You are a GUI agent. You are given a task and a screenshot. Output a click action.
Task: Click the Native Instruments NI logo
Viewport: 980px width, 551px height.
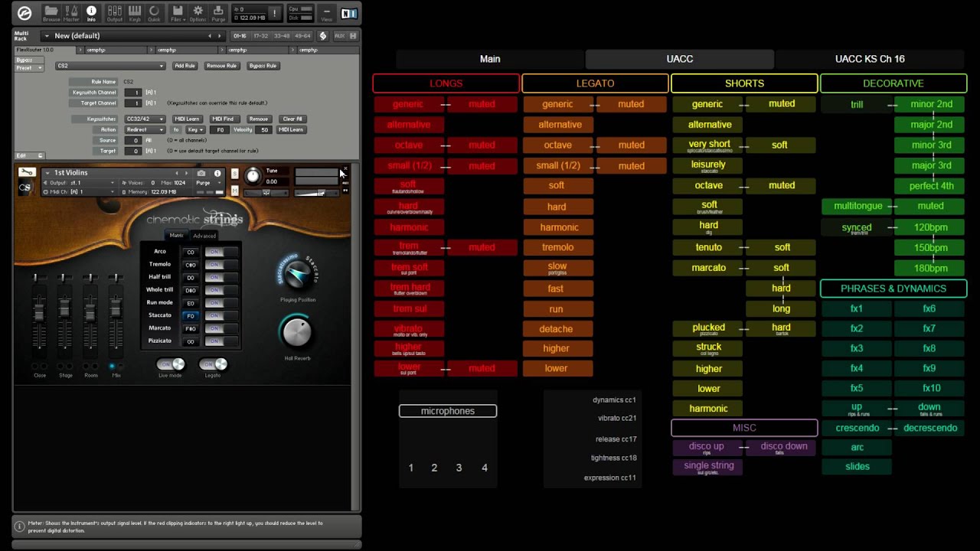[x=349, y=13]
